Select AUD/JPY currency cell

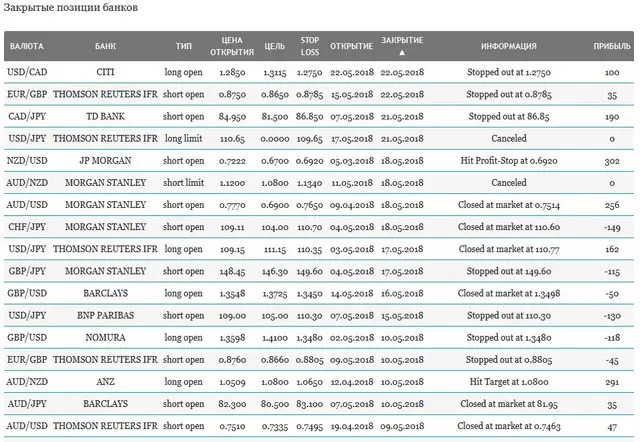click(x=27, y=404)
